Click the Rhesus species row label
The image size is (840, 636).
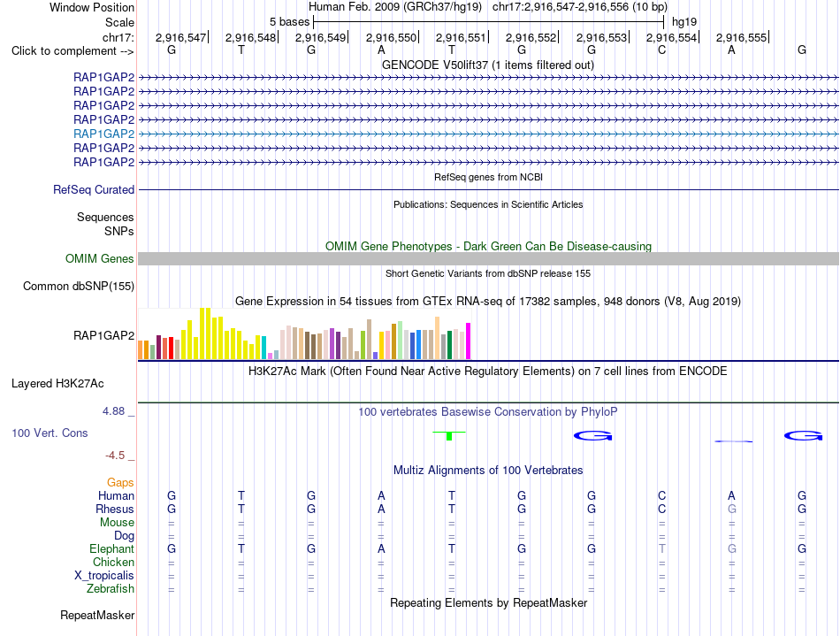[x=115, y=509]
